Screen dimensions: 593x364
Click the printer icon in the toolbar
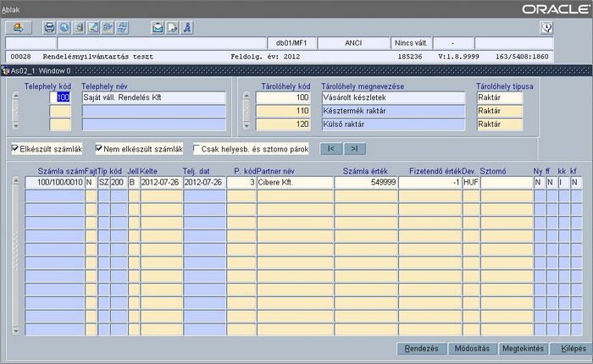point(49,28)
